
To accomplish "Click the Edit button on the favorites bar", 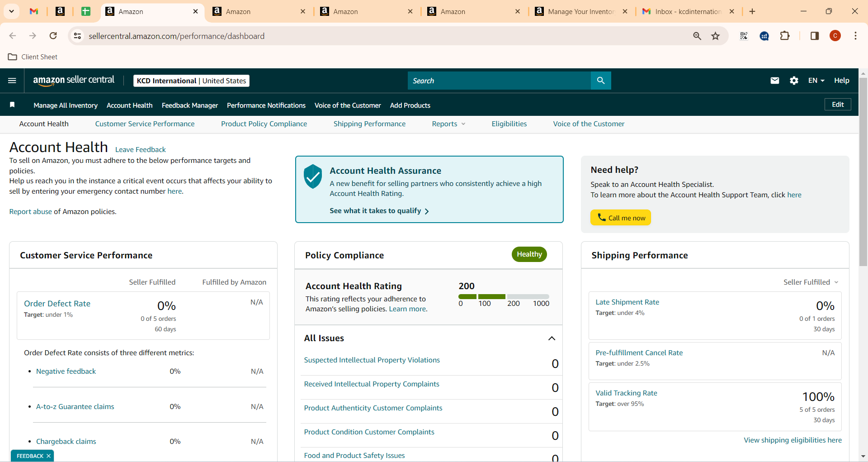I will (x=838, y=105).
